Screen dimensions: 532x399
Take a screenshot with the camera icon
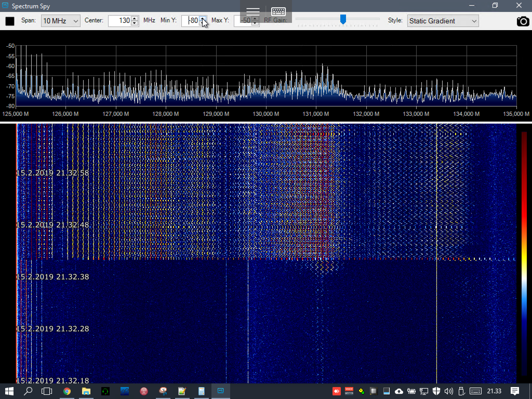pyautogui.click(x=523, y=21)
